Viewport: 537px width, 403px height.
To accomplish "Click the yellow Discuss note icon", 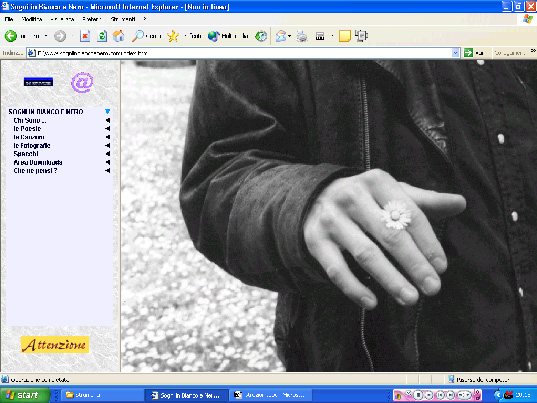I will coord(345,36).
